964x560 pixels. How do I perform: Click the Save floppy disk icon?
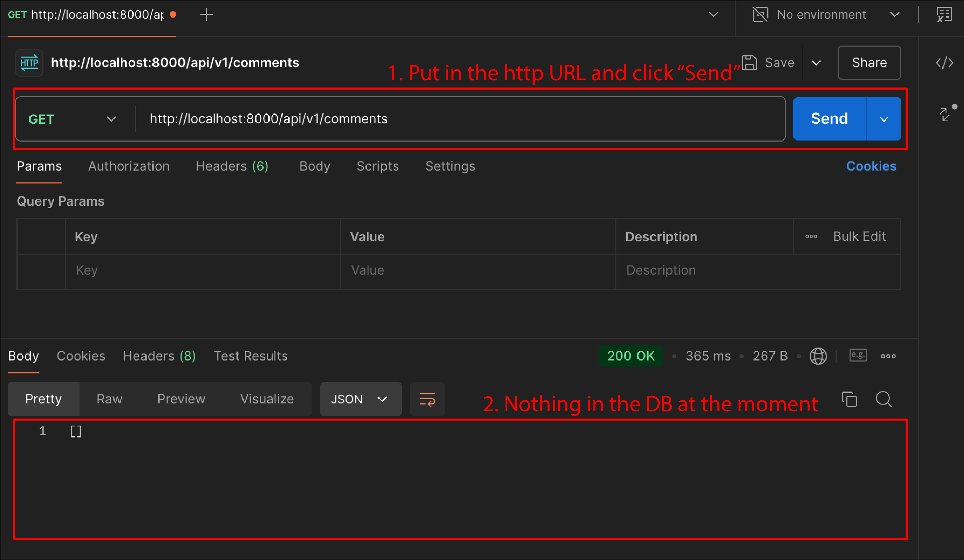pos(749,63)
